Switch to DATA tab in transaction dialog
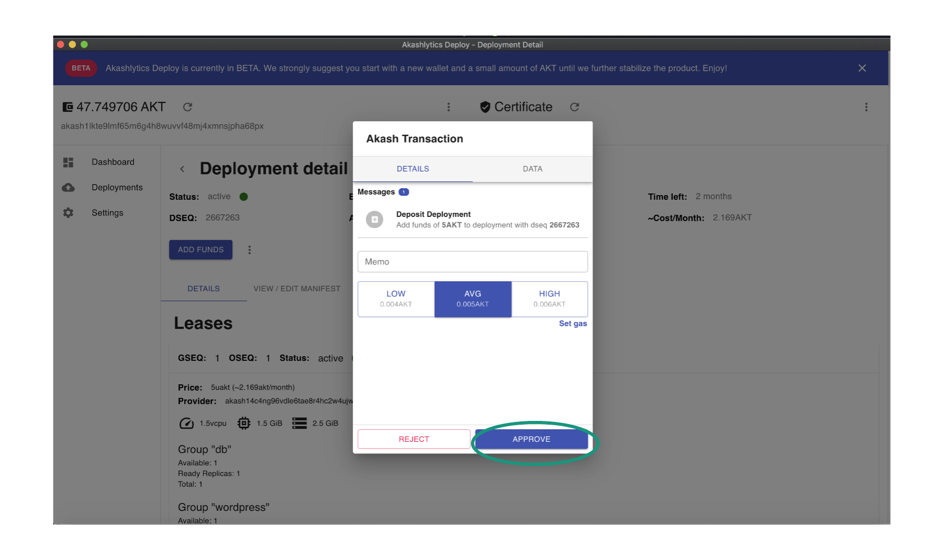Viewport: 944px width, 560px height. (533, 169)
